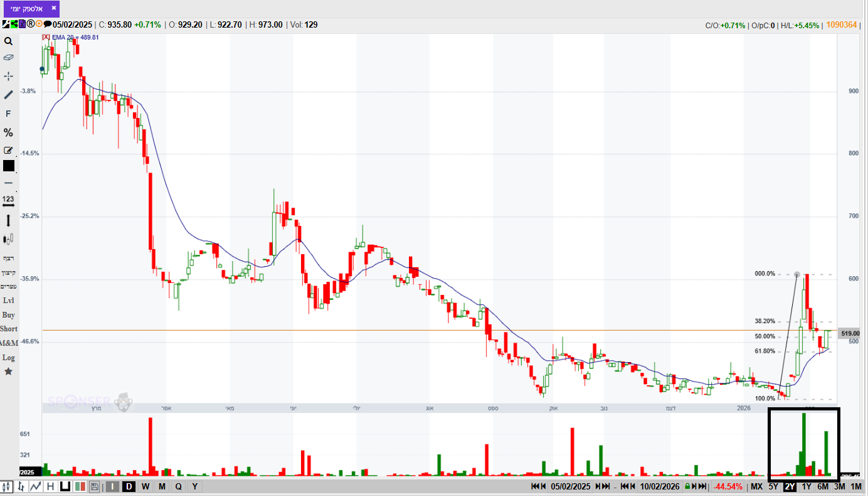Open the candlestick pattern tool in sidebar
The height and width of the screenshot is (497, 868).
8,239
